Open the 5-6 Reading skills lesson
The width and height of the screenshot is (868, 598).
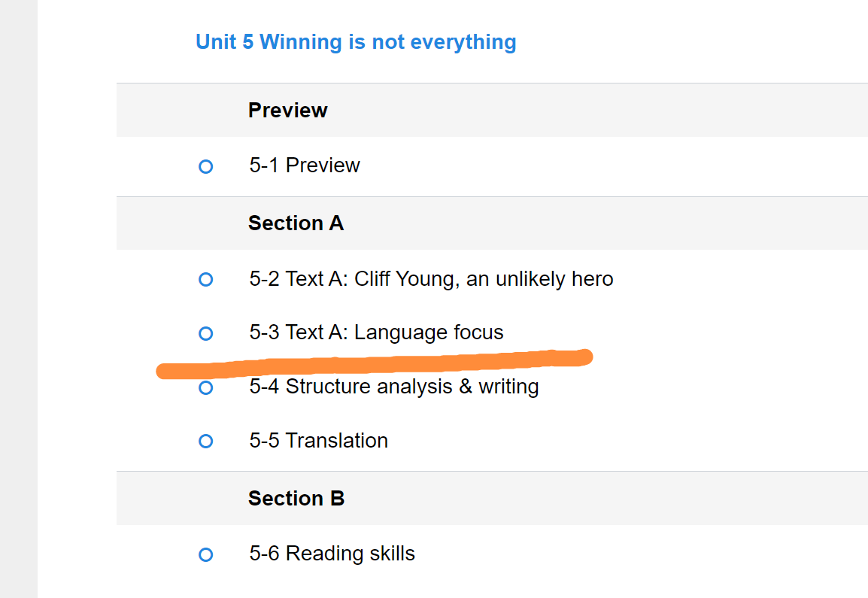[x=332, y=554]
